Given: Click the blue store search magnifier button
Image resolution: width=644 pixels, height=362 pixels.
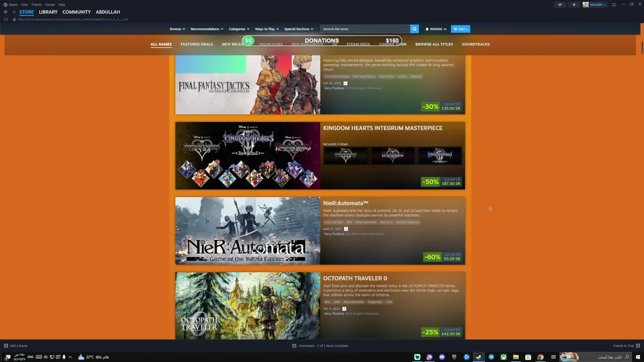Looking at the screenshot, I should click(414, 29).
